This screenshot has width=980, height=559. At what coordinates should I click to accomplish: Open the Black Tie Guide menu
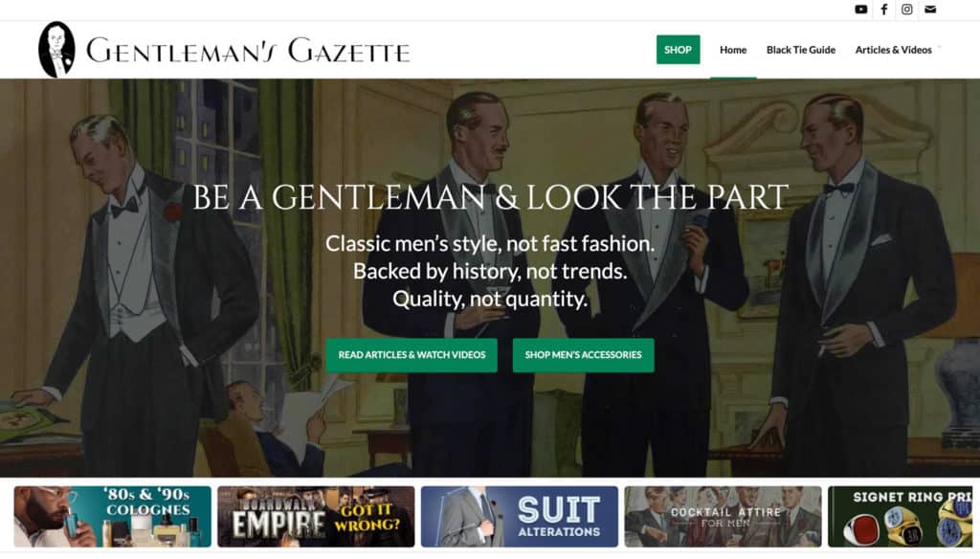[x=801, y=50]
